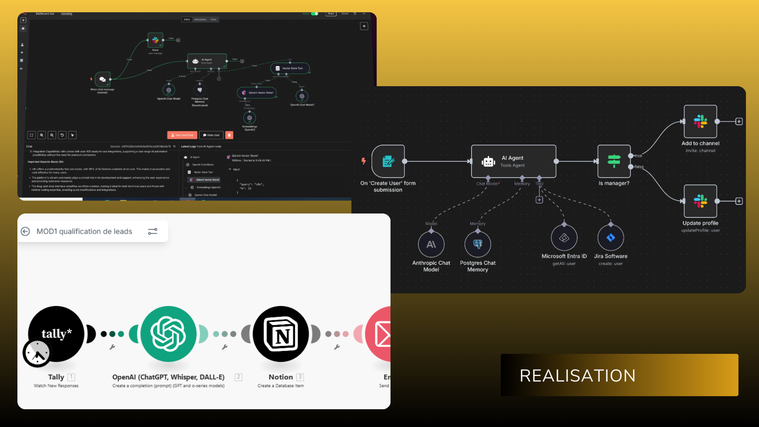Viewport: 759px width, 427px height.
Task: Click wrench after the Notion module
Action: point(337,347)
